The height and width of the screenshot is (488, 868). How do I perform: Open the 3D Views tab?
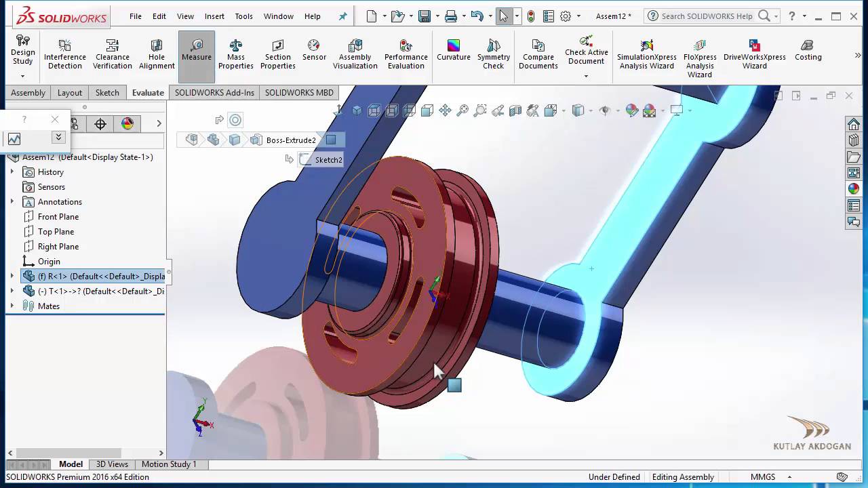[112, 464]
